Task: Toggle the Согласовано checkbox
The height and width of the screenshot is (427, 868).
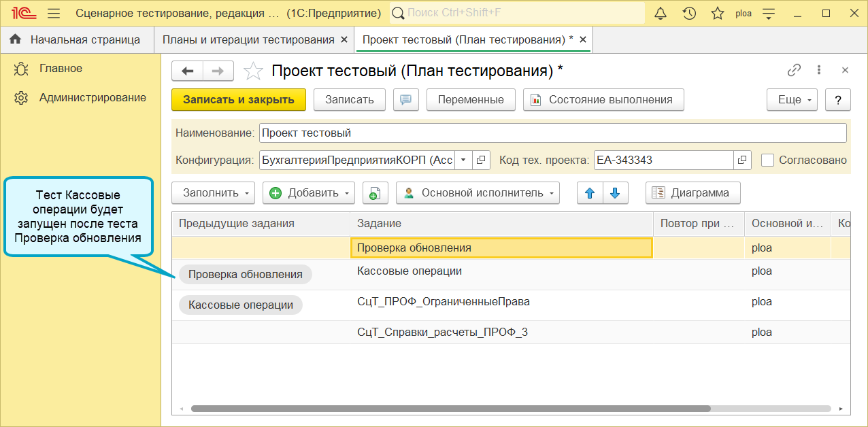Action: (x=768, y=160)
